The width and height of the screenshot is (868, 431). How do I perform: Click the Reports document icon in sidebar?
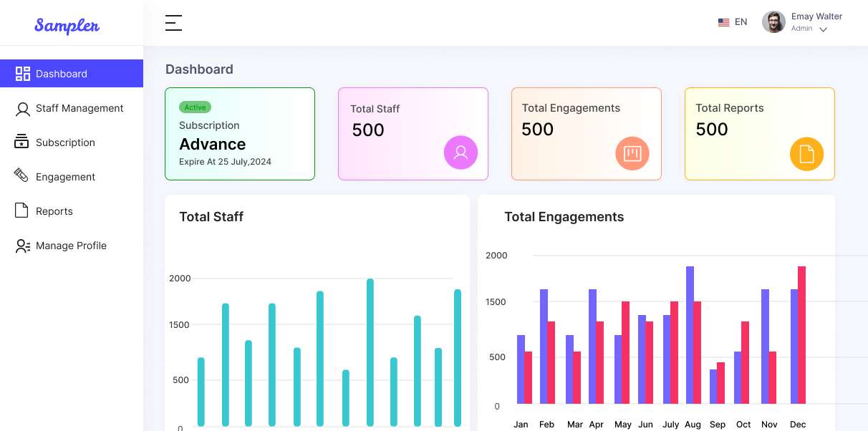(x=22, y=210)
